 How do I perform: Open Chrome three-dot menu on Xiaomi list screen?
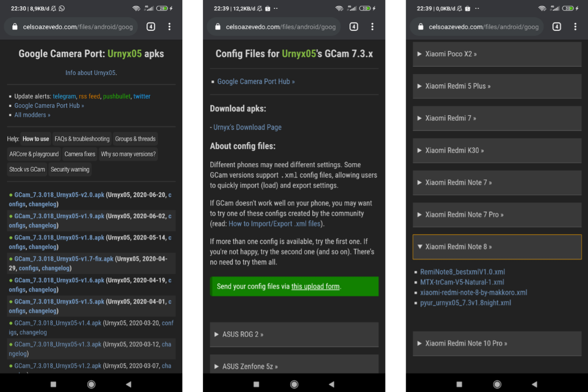pos(575,27)
